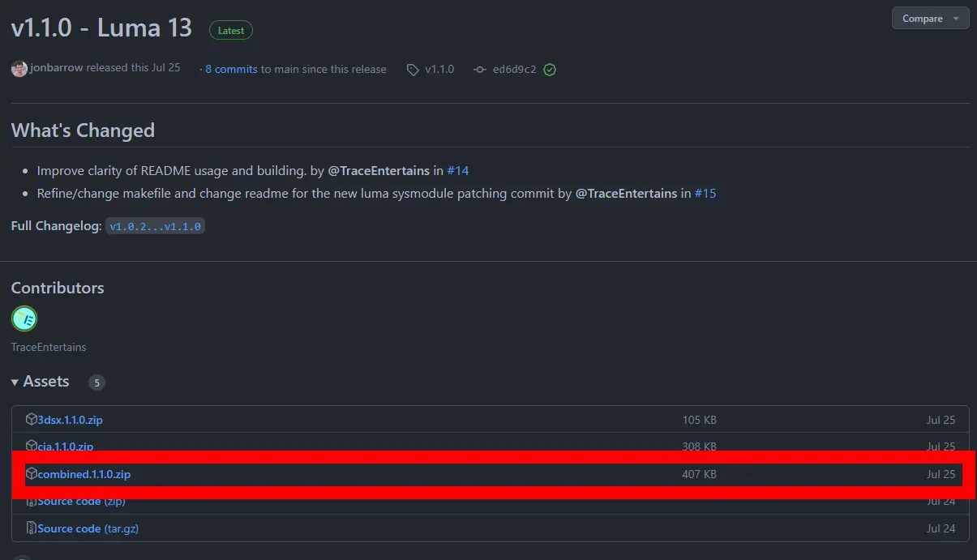This screenshot has width=977, height=560.
Task: Click the file icon beside Source code (tar.gz)
Action: click(32, 528)
